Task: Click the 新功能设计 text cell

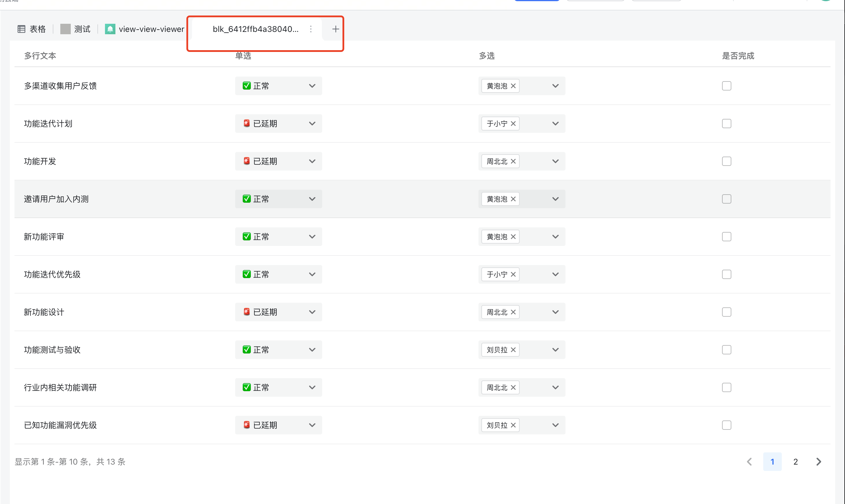Action: pyautogui.click(x=44, y=312)
